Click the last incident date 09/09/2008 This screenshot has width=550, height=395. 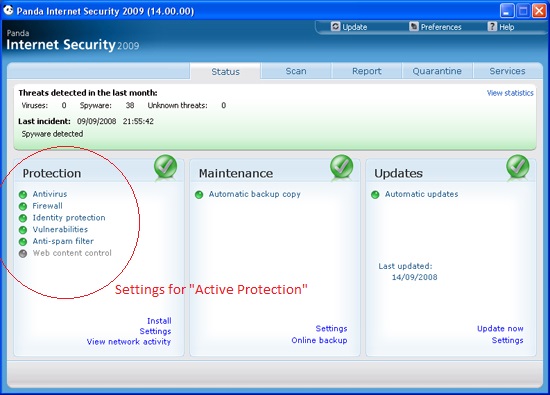click(x=96, y=121)
